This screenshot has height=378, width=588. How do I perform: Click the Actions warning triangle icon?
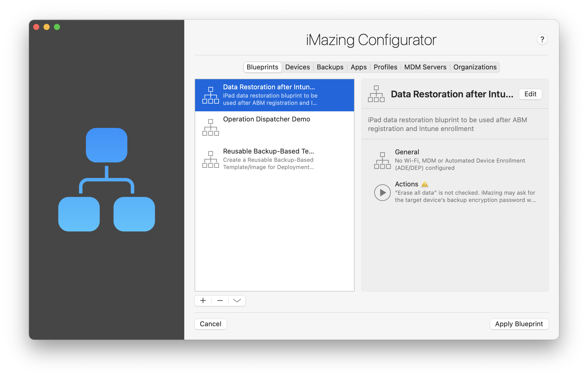425,184
